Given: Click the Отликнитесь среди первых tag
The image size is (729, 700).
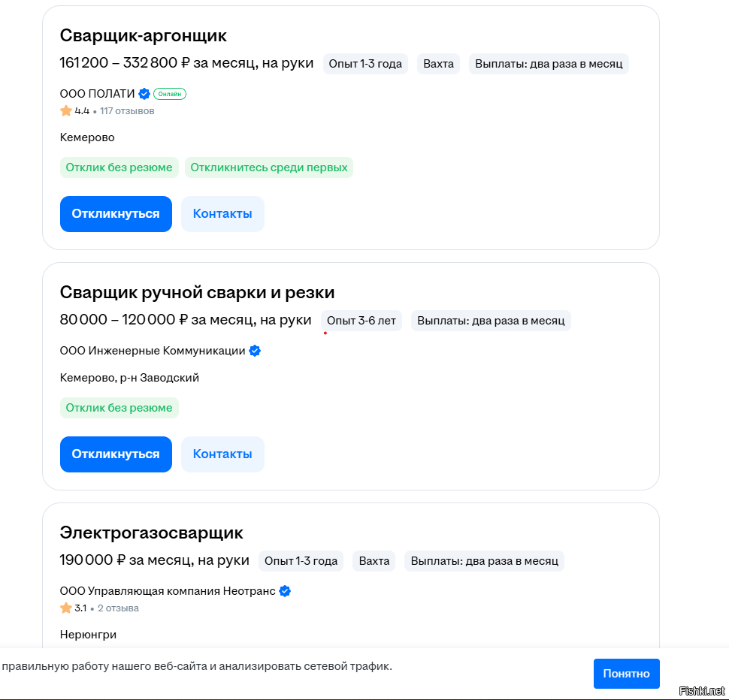Looking at the screenshot, I should [x=269, y=167].
